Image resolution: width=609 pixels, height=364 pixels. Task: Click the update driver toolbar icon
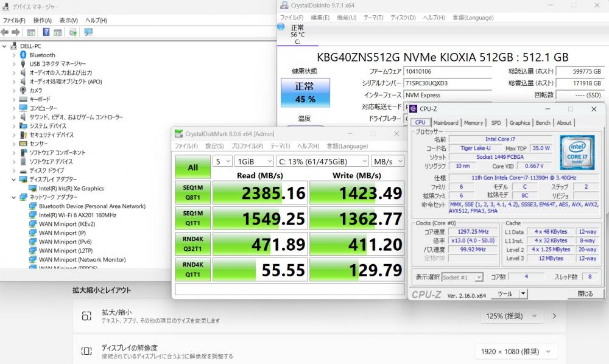tap(73, 32)
